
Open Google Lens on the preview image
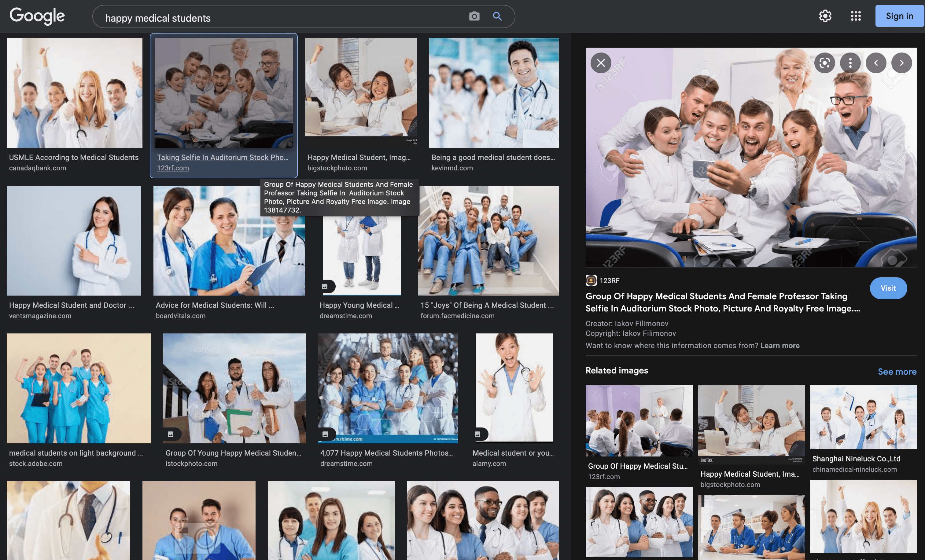(x=825, y=63)
